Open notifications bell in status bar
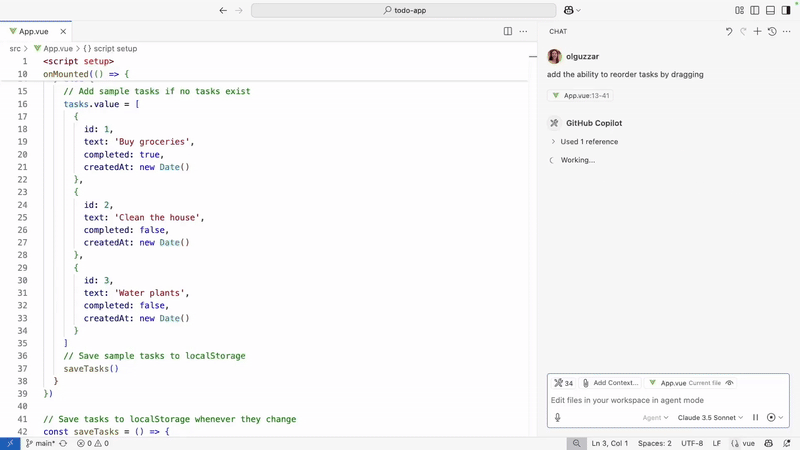 click(787, 443)
